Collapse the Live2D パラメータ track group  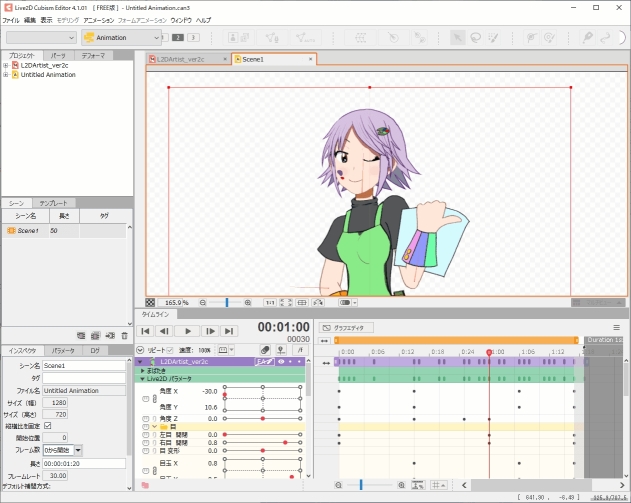click(142, 379)
